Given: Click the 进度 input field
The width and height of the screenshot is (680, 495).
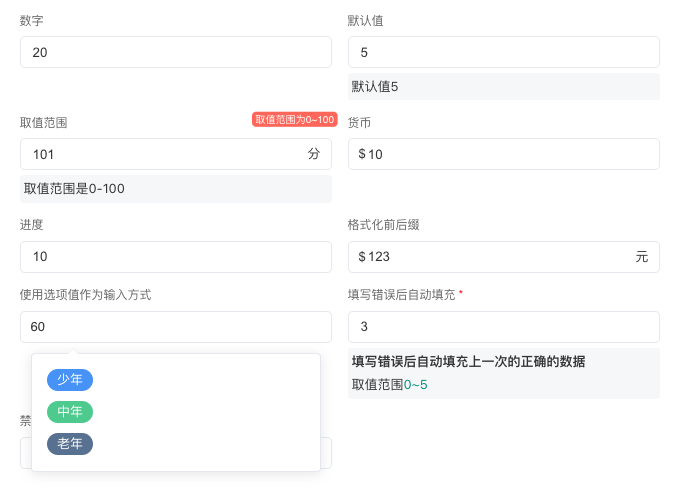Looking at the screenshot, I should (x=175, y=257).
